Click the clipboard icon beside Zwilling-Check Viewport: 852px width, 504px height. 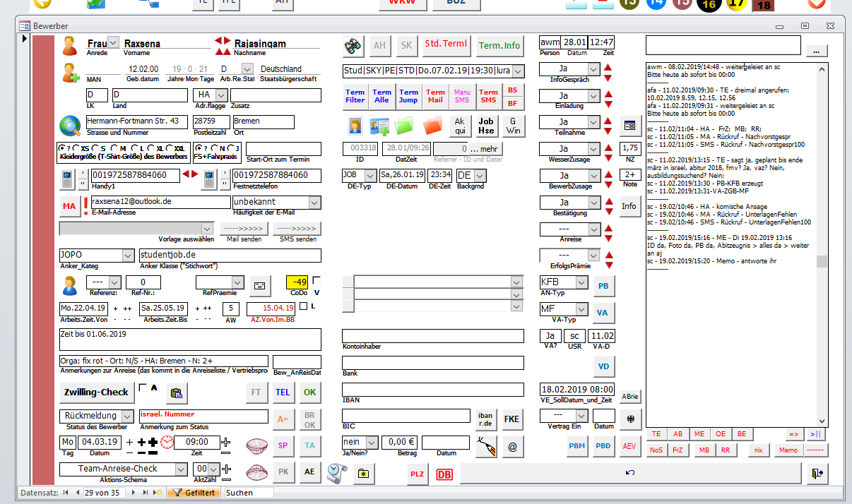point(177,393)
